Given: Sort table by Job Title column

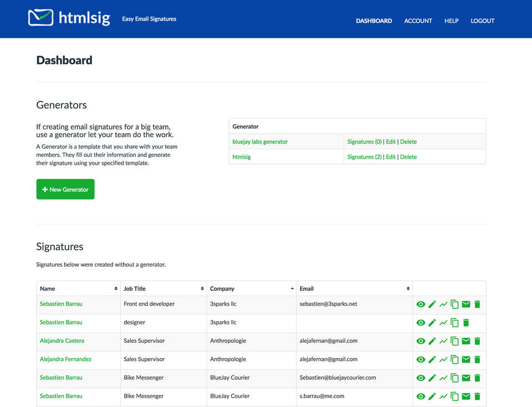Looking at the screenshot, I should [x=202, y=288].
